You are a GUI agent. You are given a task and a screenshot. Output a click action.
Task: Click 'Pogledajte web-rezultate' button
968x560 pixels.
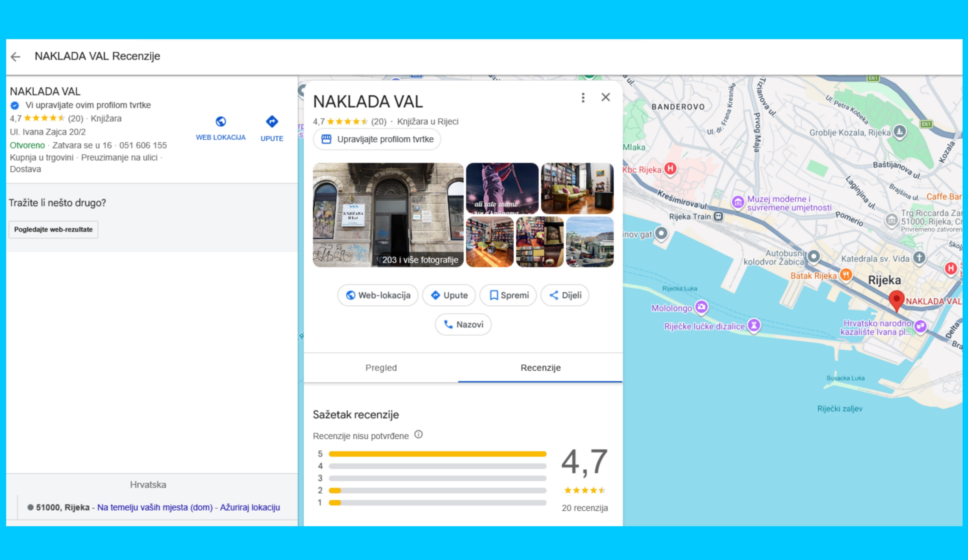53,230
